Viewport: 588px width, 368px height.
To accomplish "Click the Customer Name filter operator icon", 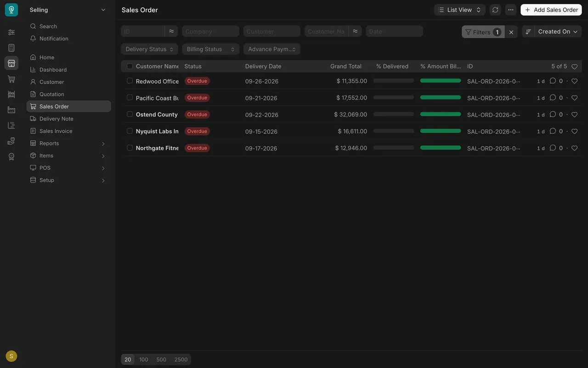I will point(355,31).
